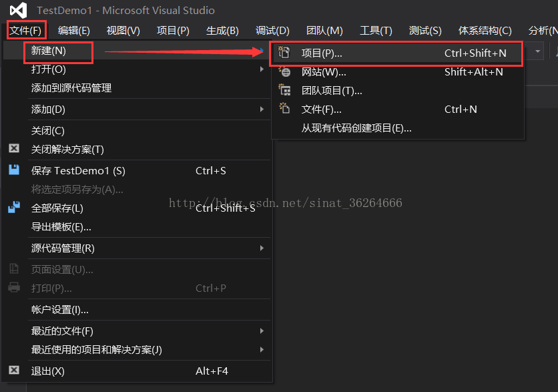Click the Page Setup icon
This screenshot has height=392, width=558.
(x=14, y=268)
